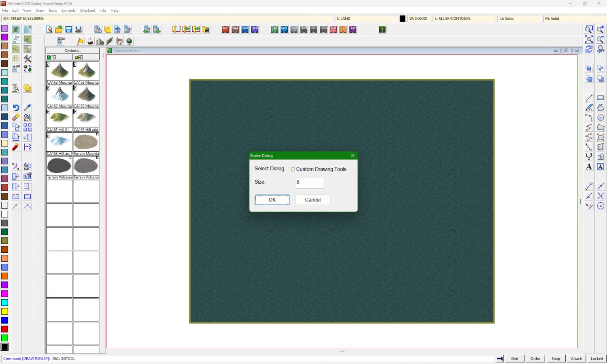Image resolution: width=607 pixels, height=364 pixels.
Task: Open the Edit menu
Action: [x=15, y=11]
